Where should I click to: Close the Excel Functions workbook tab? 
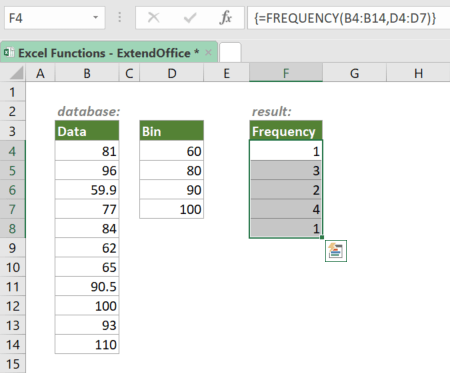[x=208, y=53]
